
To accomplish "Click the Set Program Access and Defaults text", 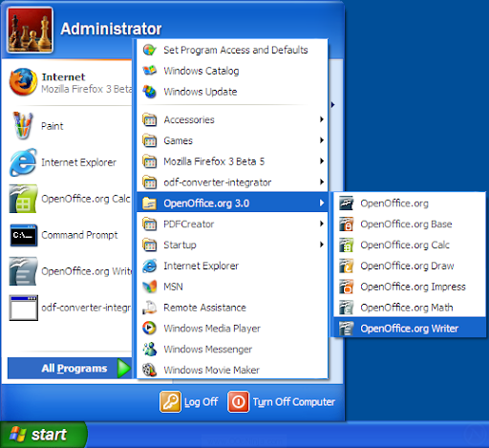I will (236, 50).
